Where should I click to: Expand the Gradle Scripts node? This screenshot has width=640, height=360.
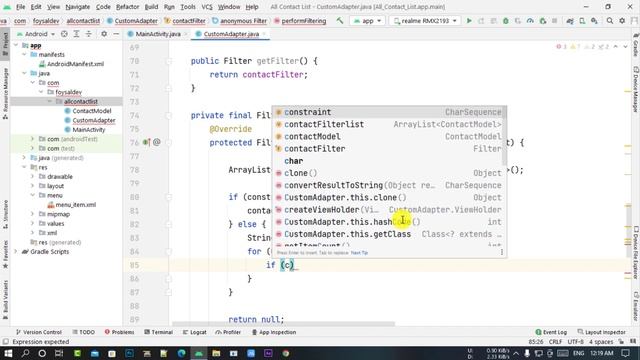click(x=16, y=251)
